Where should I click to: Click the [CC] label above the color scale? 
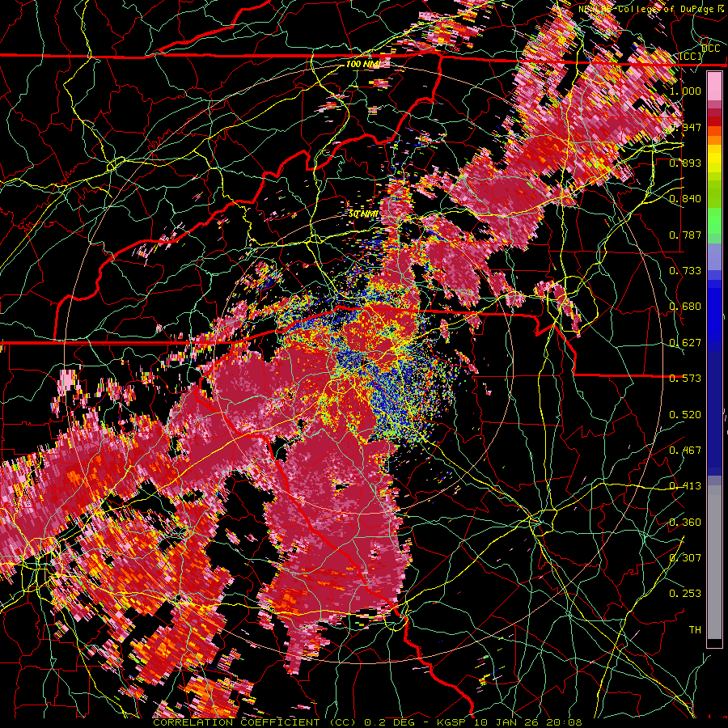[691, 56]
